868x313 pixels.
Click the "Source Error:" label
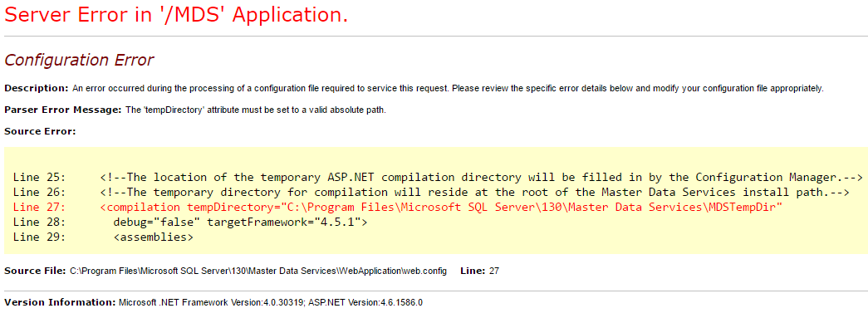click(40, 131)
